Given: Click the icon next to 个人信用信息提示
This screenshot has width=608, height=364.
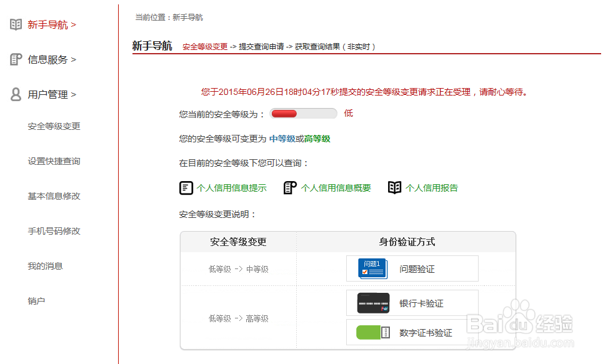Looking at the screenshot, I should [186, 188].
